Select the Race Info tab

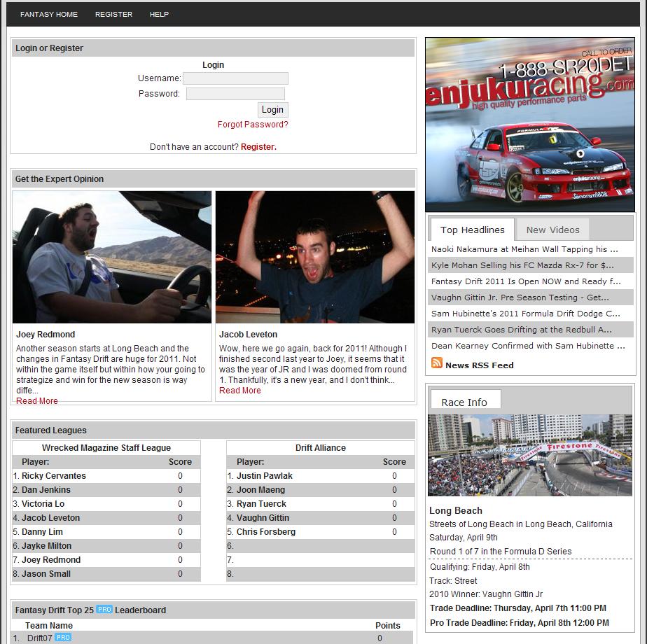(x=464, y=402)
